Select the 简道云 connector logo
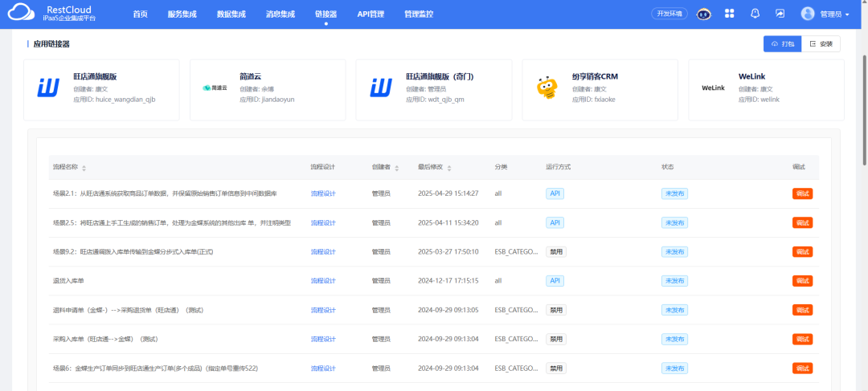 215,88
